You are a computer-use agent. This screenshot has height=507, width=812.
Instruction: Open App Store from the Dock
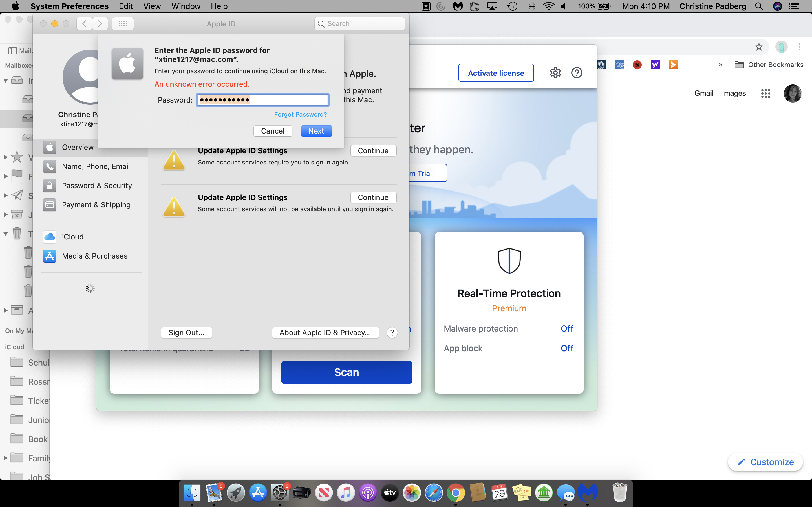pyautogui.click(x=258, y=493)
